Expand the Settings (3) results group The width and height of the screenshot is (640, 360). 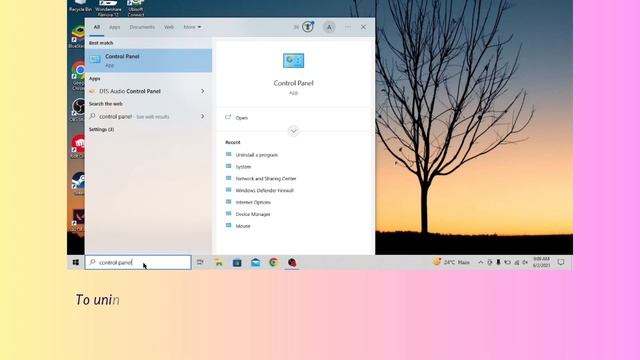pyautogui.click(x=102, y=129)
